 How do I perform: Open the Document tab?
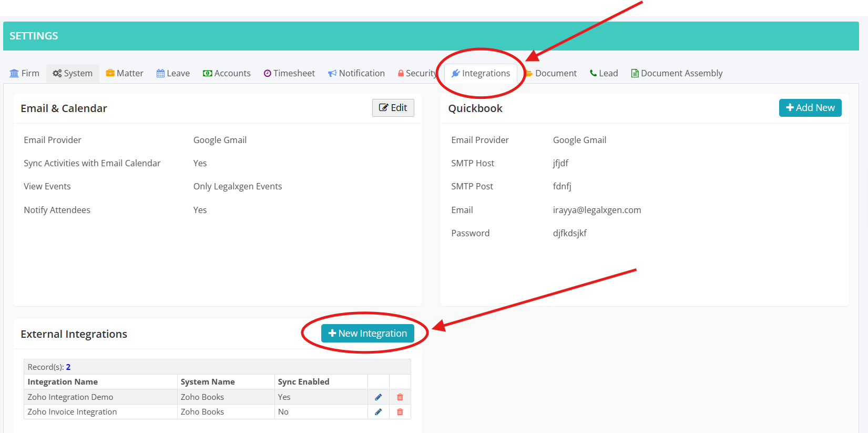click(552, 73)
